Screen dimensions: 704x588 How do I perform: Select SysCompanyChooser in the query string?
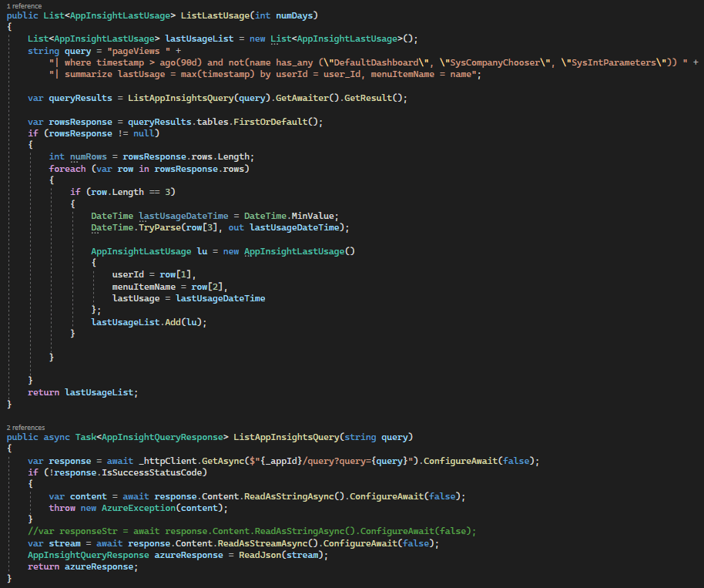[x=497, y=63]
